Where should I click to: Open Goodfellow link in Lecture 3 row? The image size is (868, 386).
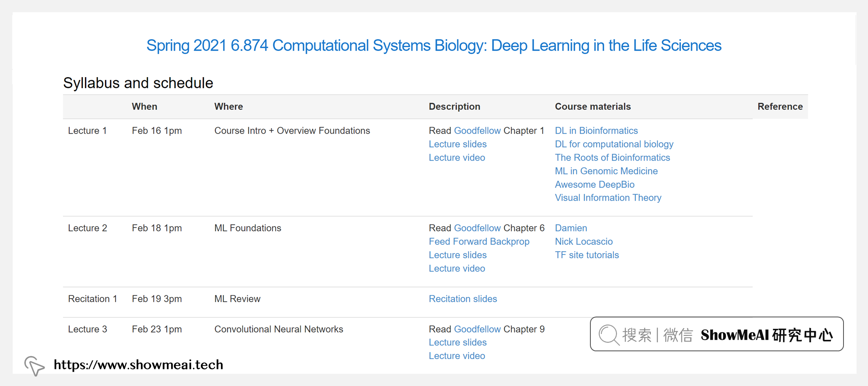pos(477,329)
